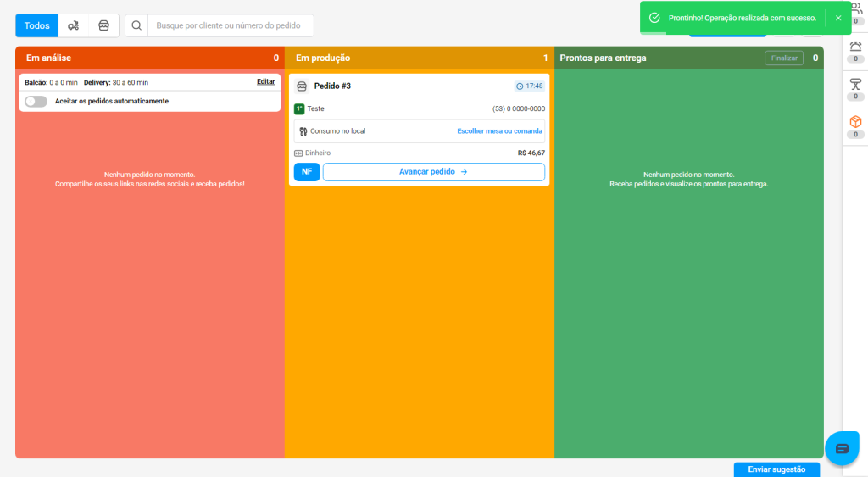Screen dimensions: 868x477
Task: Open the blue chat support bubble
Action: 842,448
